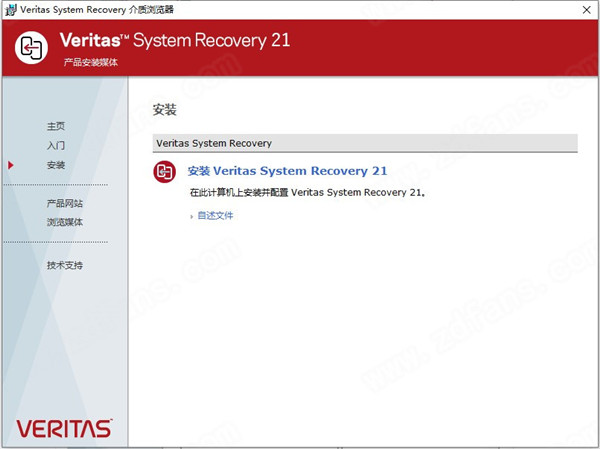The height and width of the screenshot is (449, 600).
Task: Open the 自述文件 readme link
Action: pos(215,216)
